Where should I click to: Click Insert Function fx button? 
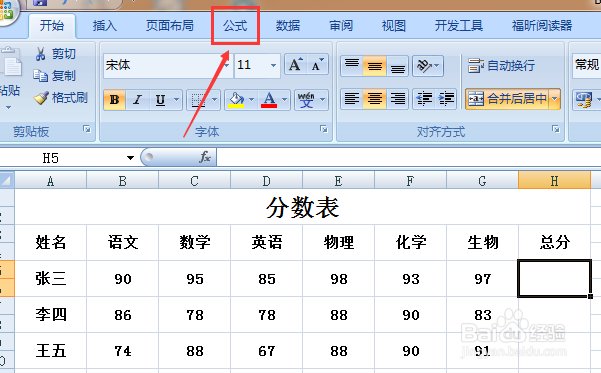coord(205,157)
